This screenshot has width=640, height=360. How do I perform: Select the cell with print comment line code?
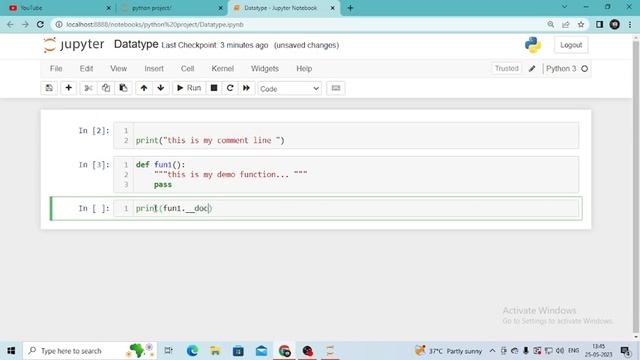[x=346, y=136]
